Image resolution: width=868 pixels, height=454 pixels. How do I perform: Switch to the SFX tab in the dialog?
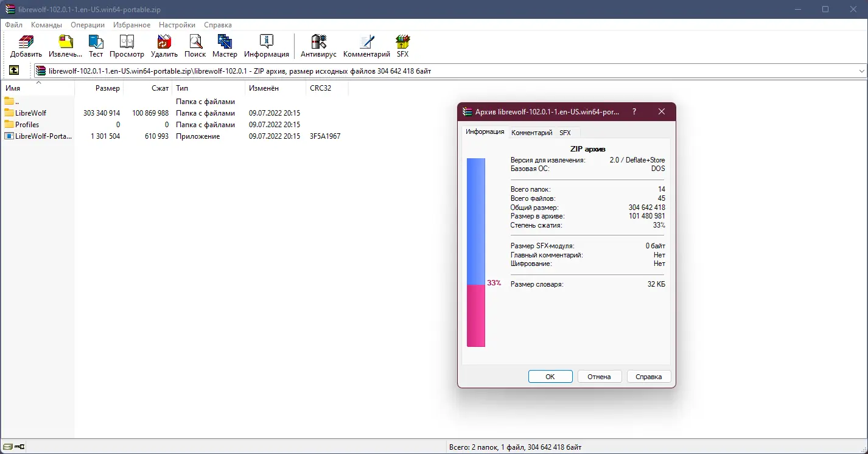565,132
